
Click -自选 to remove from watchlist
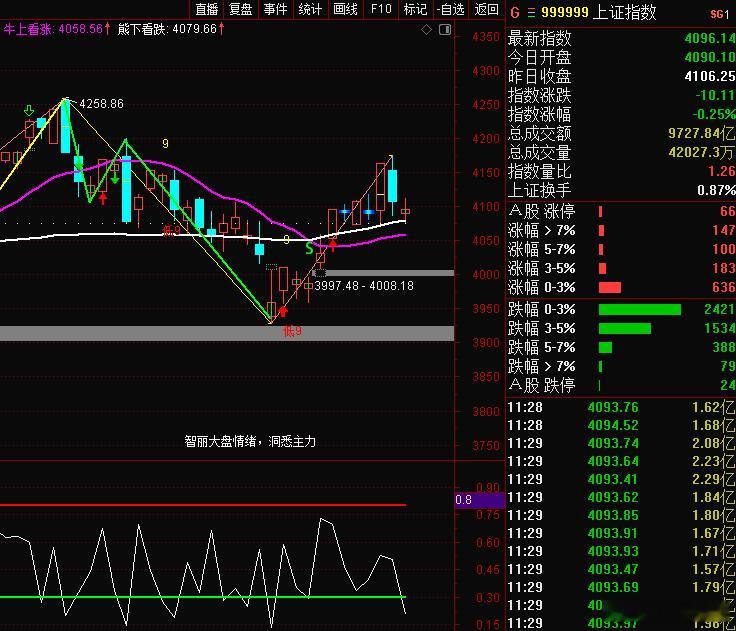[451, 9]
